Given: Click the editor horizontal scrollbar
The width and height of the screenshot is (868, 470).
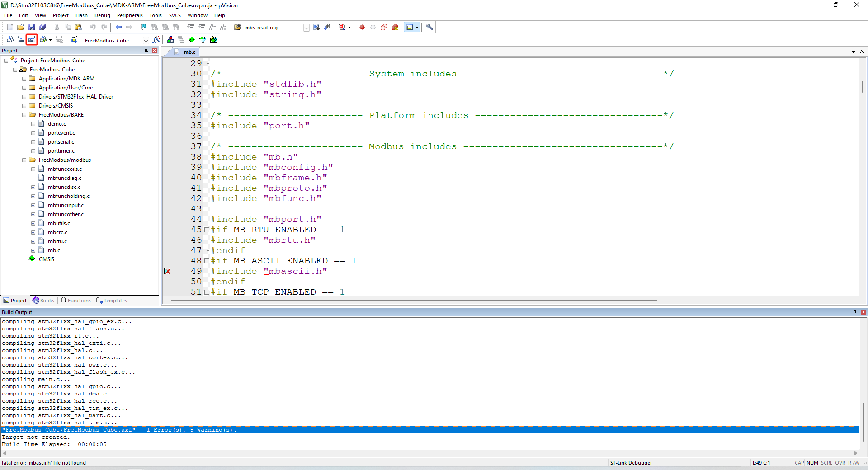Looking at the screenshot, I should (414, 300).
